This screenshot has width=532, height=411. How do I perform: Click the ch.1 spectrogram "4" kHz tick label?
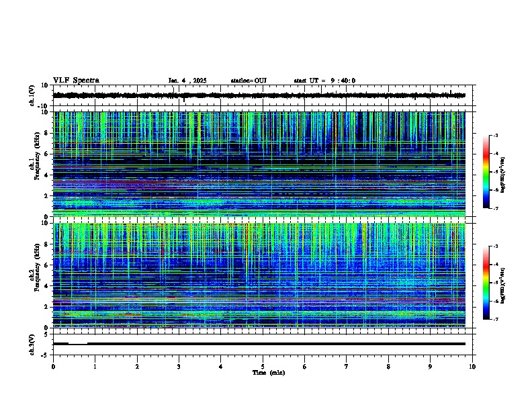46,175
